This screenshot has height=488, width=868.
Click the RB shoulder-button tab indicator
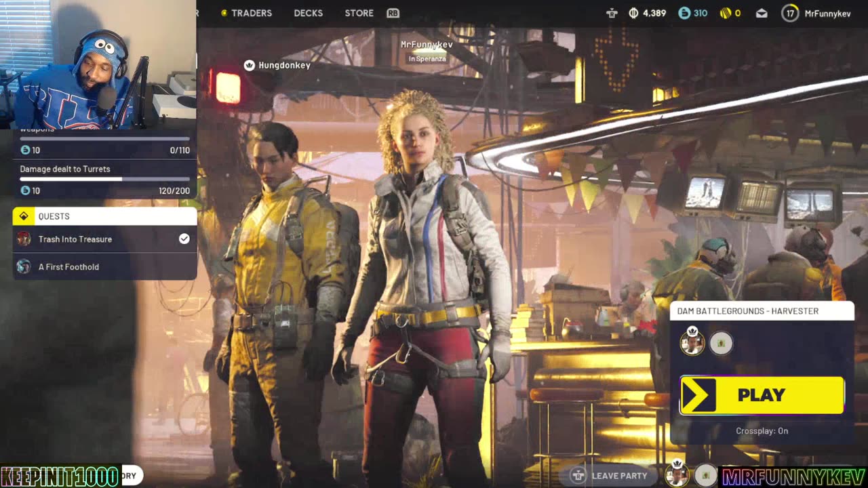[393, 13]
